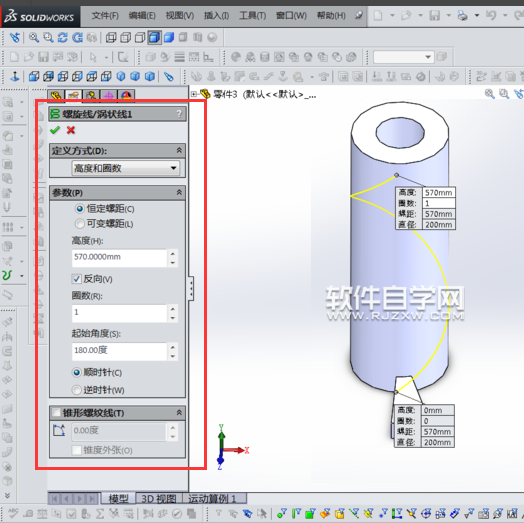Image resolution: width=524 pixels, height=523 pixels.
Task: Open the 视图(V) menu
Action: (x=180, y=16)
